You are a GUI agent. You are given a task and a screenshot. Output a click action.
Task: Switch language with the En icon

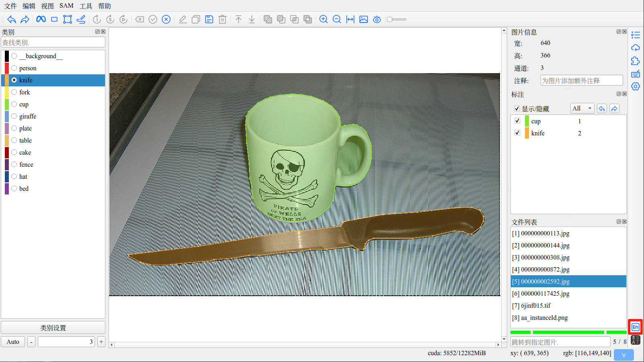point(636,327)
